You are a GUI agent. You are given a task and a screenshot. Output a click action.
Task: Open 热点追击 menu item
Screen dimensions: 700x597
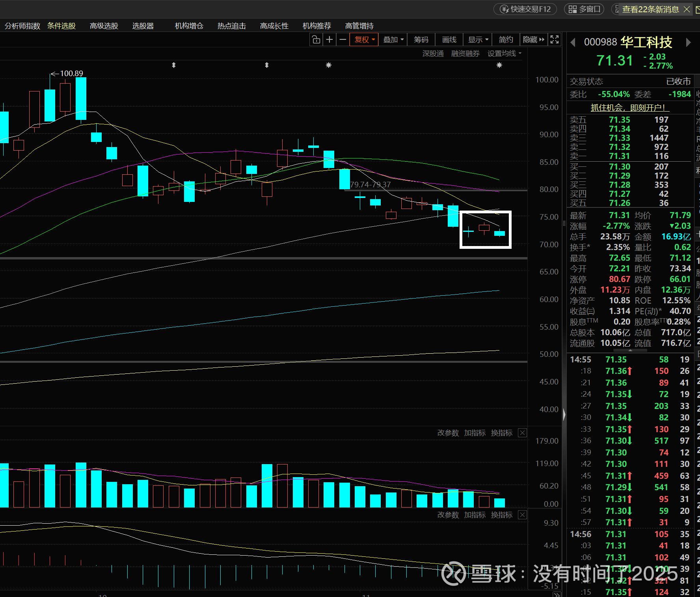click(232, 26)
